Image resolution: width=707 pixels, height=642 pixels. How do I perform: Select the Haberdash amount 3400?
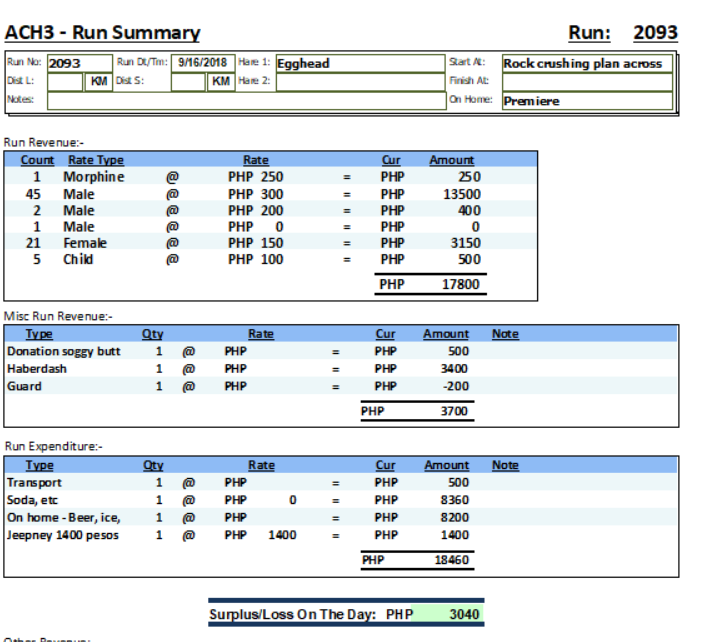click(x=457, y=369)
